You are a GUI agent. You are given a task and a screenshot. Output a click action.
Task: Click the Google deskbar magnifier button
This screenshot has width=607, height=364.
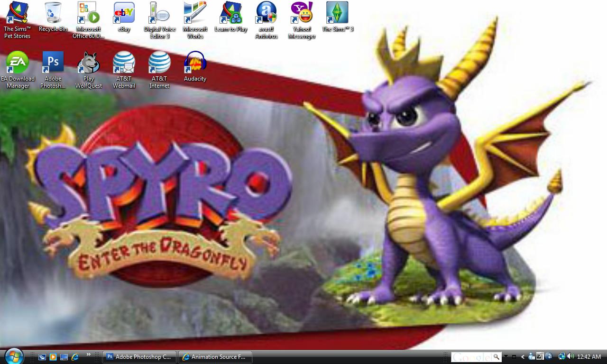(497, 357)
